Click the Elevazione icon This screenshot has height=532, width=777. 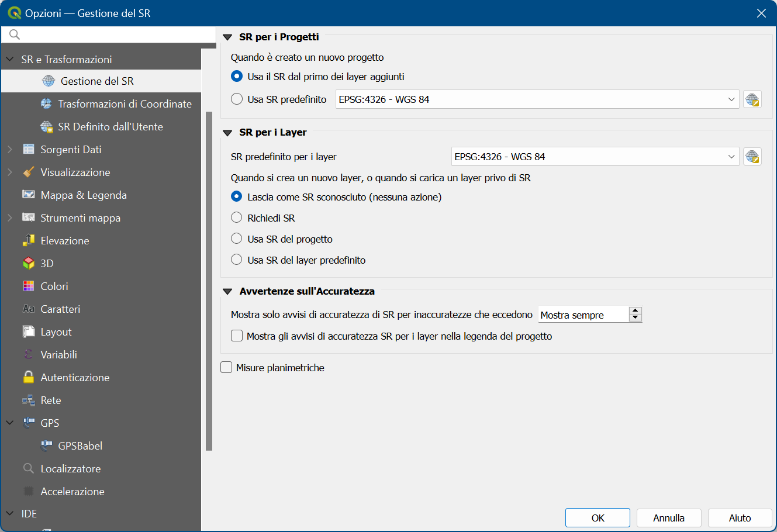tap(29, 240)
